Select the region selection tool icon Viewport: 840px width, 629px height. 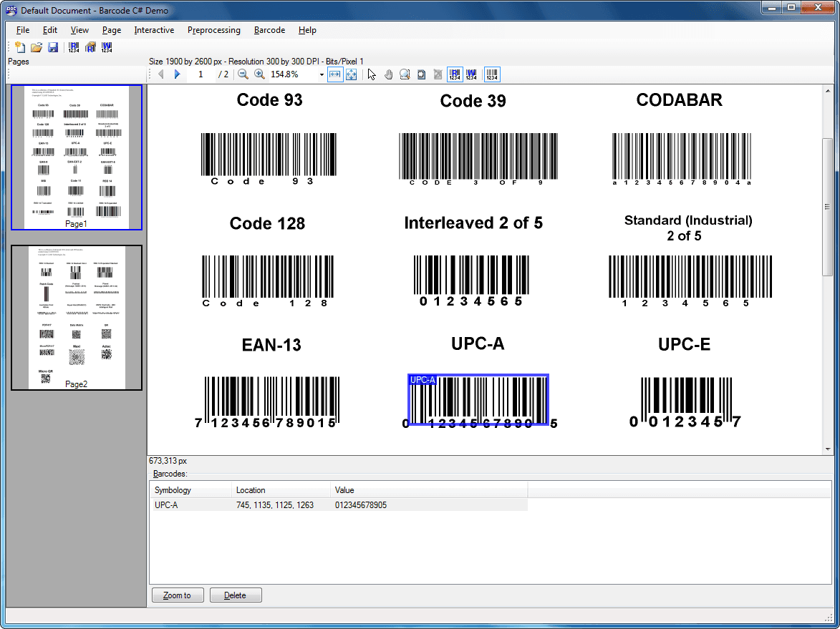click(x=422, y=74)
